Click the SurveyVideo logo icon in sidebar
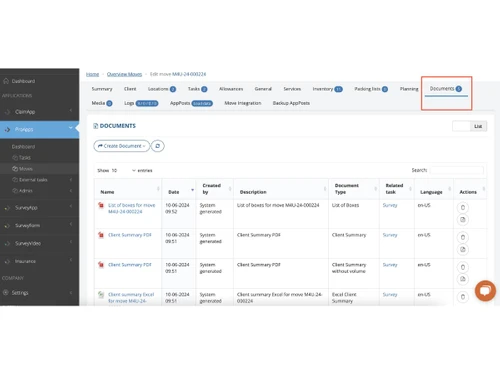This screenshot has height=375, width=500. (7, 243)
